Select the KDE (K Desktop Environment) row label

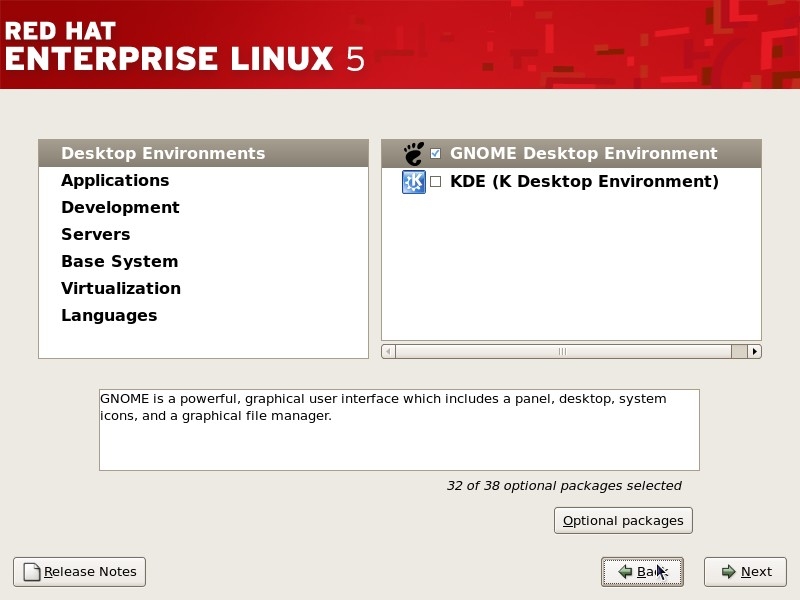pyautogui.click(x=584, y=181)
